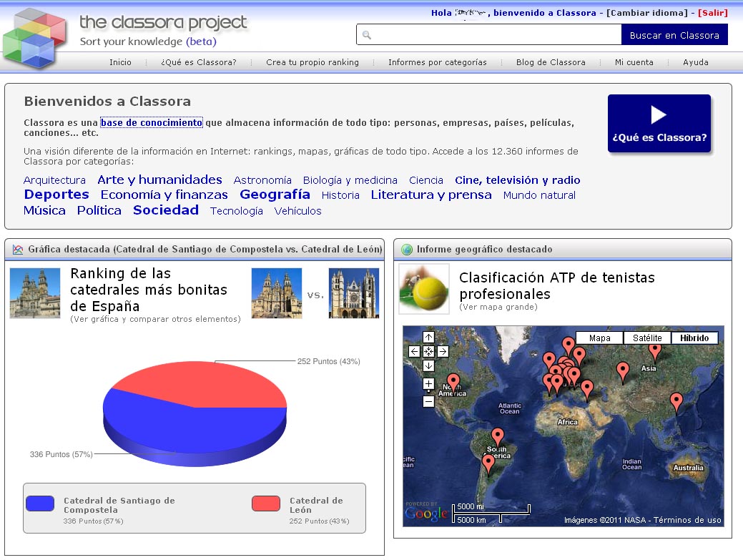This screenshot has width=743, height=560.
Task: Open Blog de Classora menu
Action: click(x=551, y=62)
